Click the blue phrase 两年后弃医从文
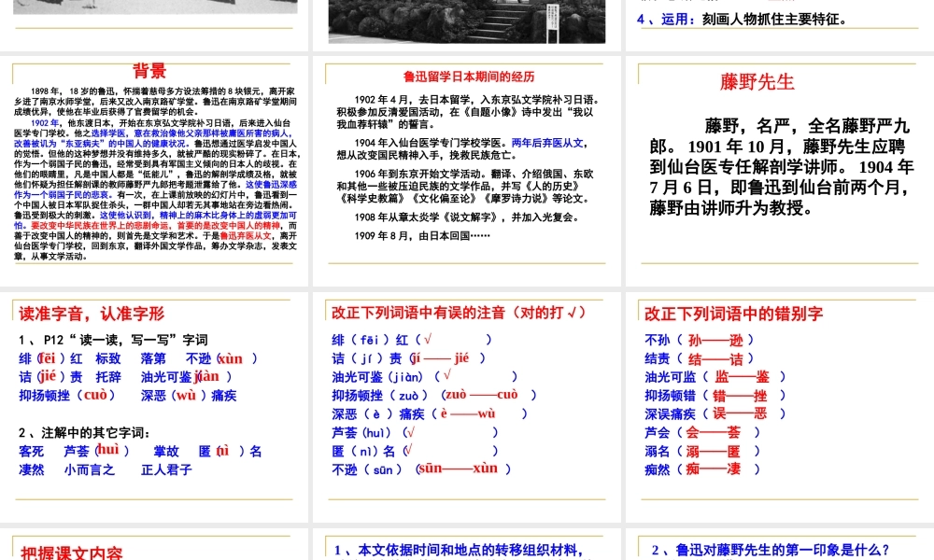Screen dimensions: 934x560 coord(546,143)
